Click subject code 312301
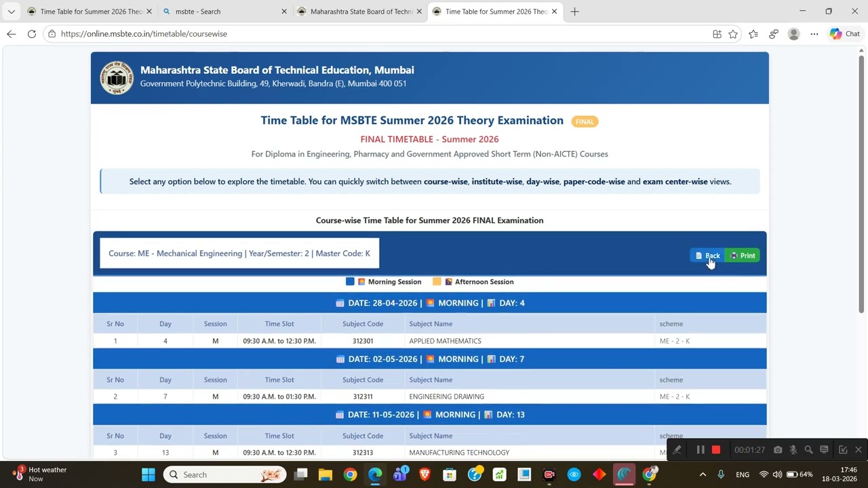The height and width of the screenshot is (488, 868). [363, 341]
